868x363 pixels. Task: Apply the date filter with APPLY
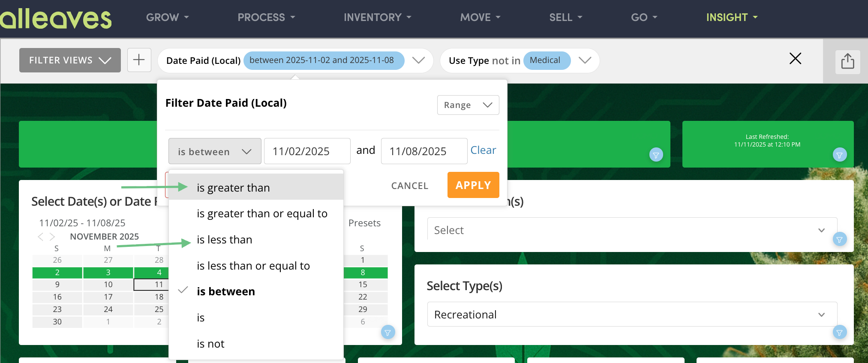point(473,185)
